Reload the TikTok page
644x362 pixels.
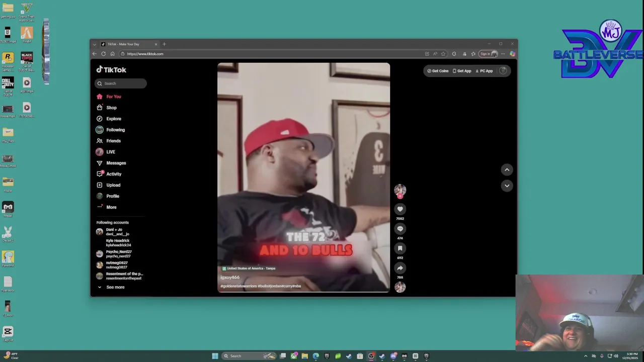[103, 54]
